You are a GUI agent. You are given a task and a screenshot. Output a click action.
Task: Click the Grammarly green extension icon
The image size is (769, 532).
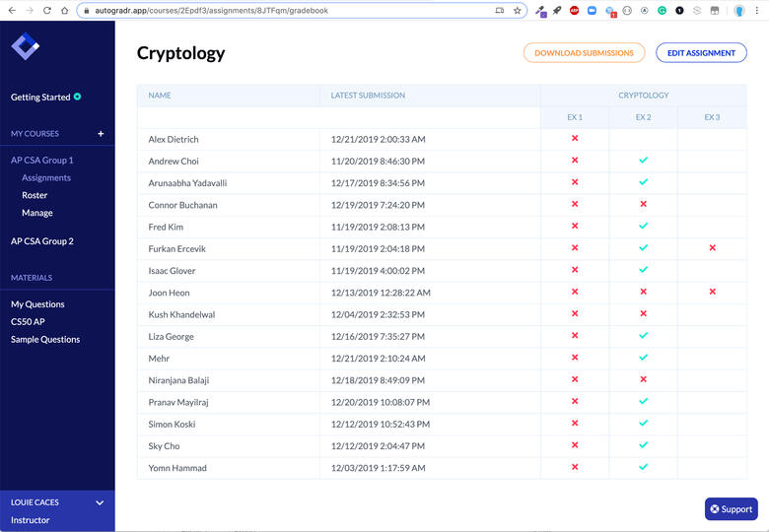click(x=663, y=10)
